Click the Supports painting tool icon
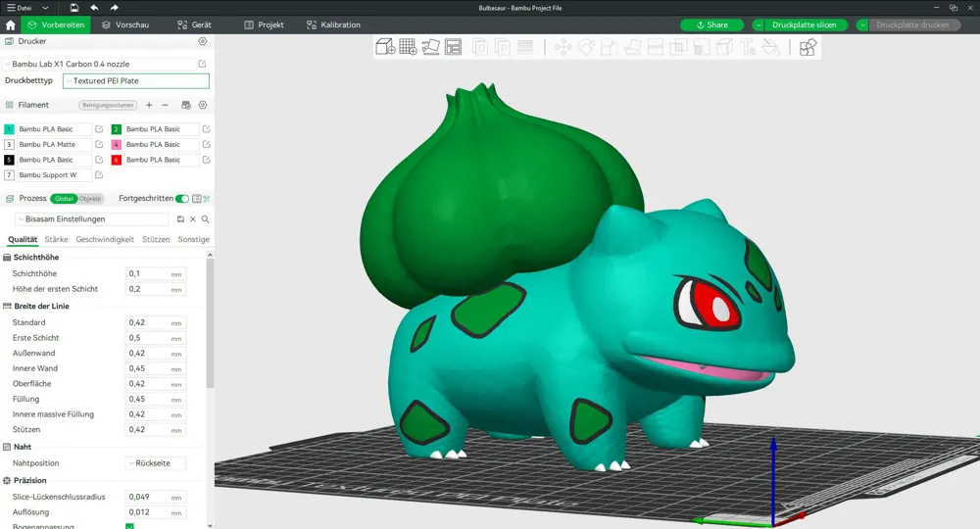980x529 pixels. [702, 47]
